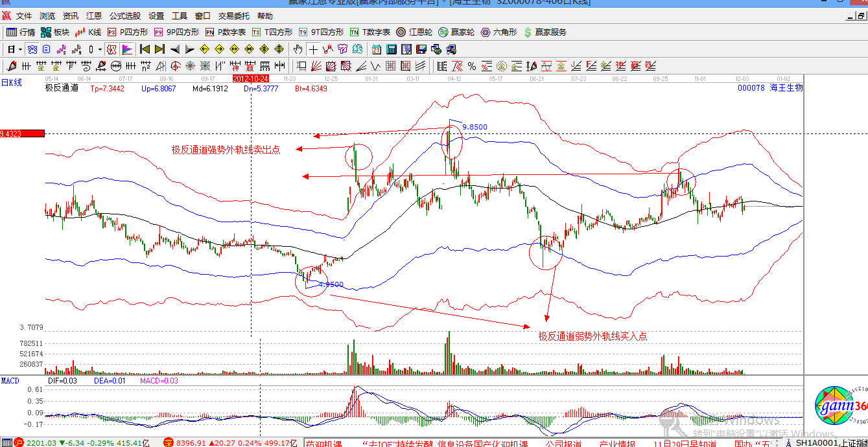Click the 2012-10-24 date marker on timeline
The height and width of the screenshot is (447, 868).
(x=250, y=78)
